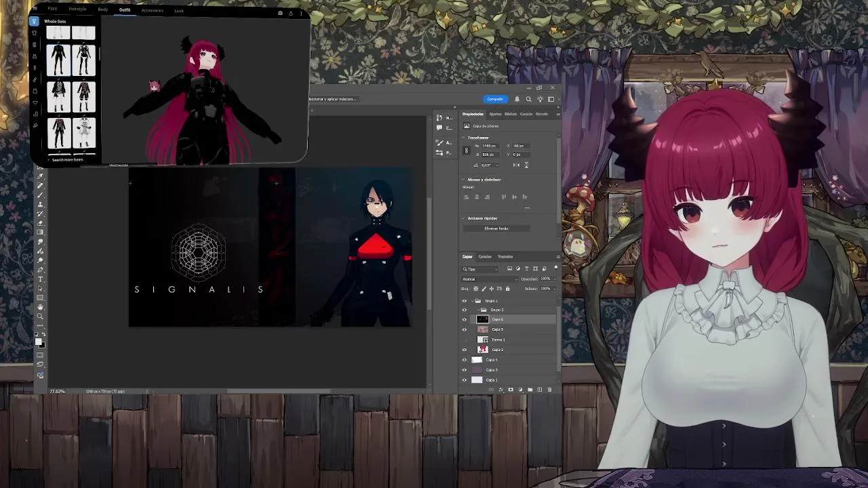Open the Trazados tab in Photoshop
The height and width of the screenshot is (488, 868).
(505, 257)
